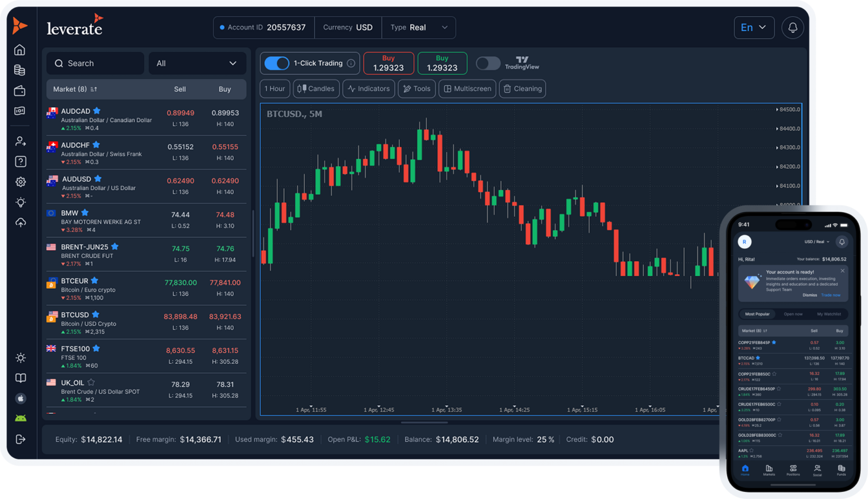Open the Candles chart type selector

click(316, 89)
